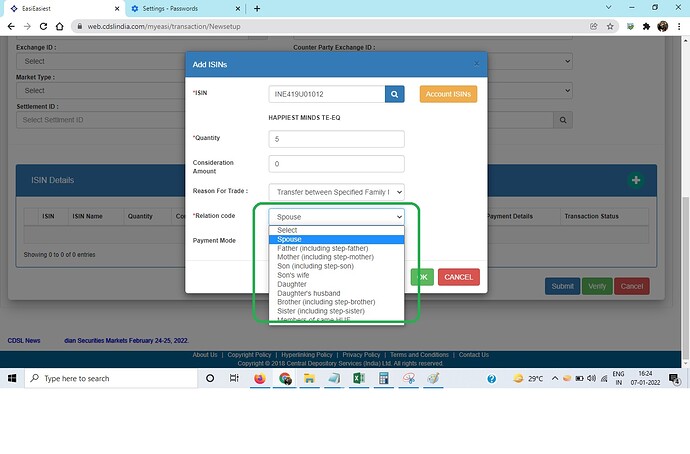
Task: Click the Settlement ID input field
Action: click(x=100, y=120)
